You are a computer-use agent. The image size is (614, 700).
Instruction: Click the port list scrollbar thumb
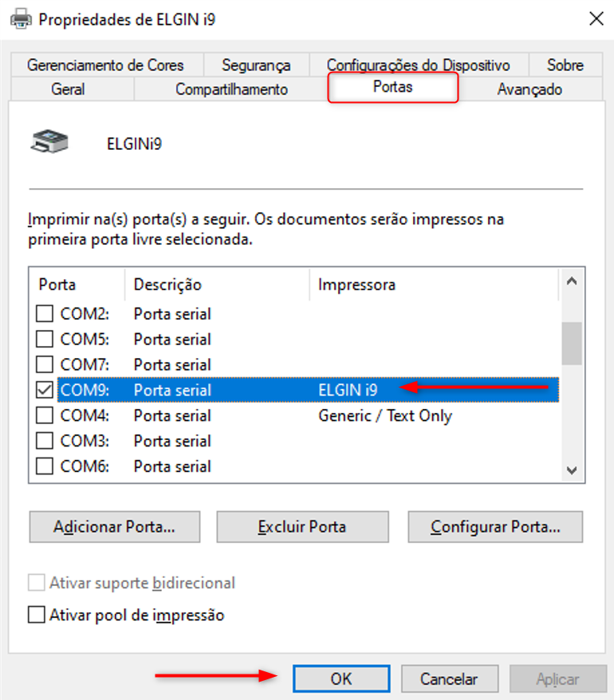[571, 343]
